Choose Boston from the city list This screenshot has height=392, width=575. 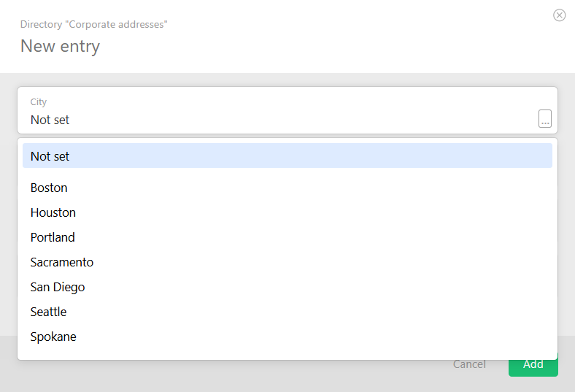pyautogui.click(x=49, y=188)
